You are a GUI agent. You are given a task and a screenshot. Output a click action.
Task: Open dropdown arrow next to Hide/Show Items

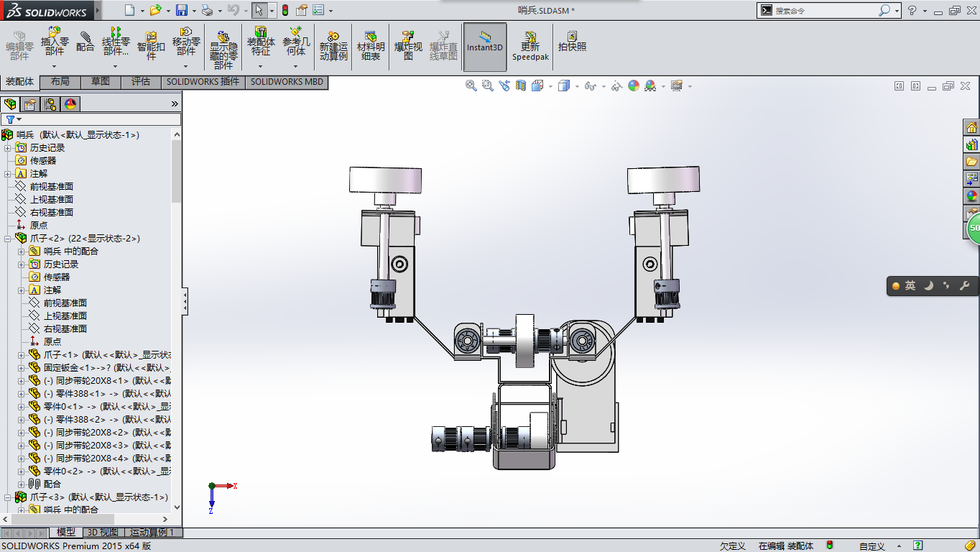pos(603,86)
